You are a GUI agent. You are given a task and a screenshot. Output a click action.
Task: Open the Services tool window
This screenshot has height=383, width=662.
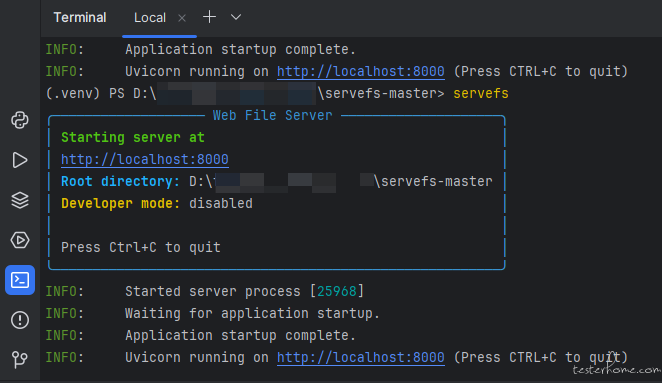point(20,240)
